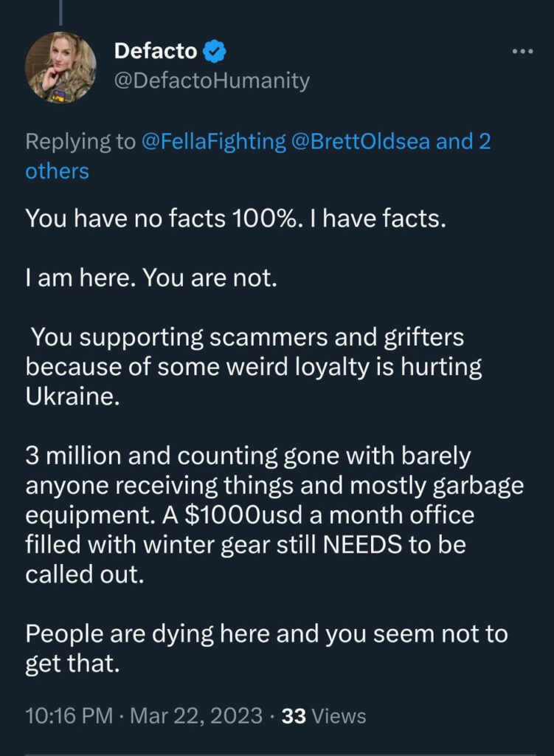This screenshot has width=554, height=756.
Task: Click the 10:16 PM timestamp
Action: point(70,715)
